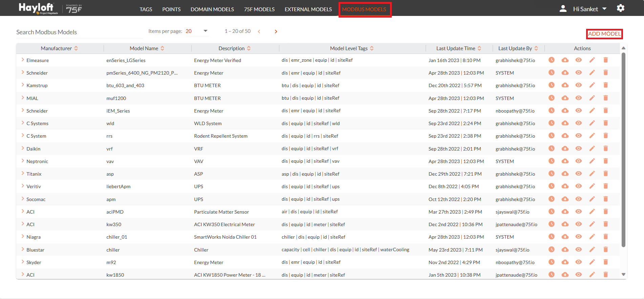View the ACI aciPMD model via eye icon

coord(579,212)
